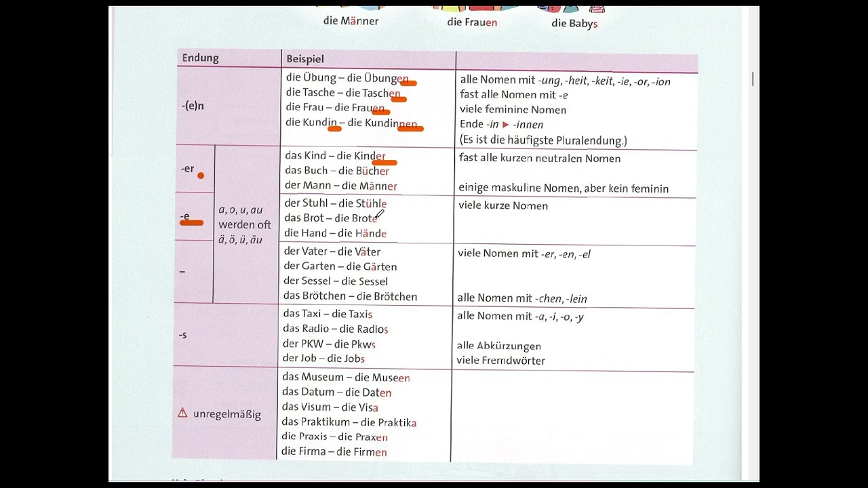The width and height of the screenshot is (868, 488).
Task: Click the table row 'der Mann – die Männer'
Action: click(341, 186)
